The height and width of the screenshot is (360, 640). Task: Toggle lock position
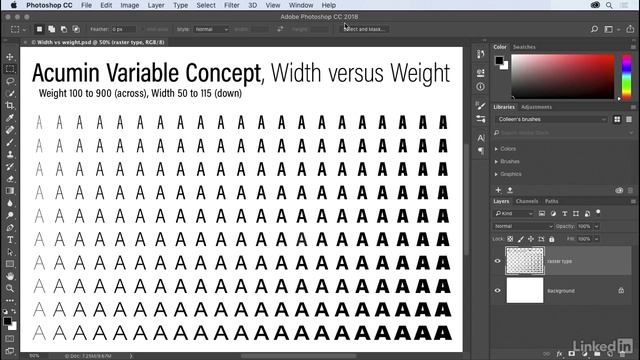(531, 239)
